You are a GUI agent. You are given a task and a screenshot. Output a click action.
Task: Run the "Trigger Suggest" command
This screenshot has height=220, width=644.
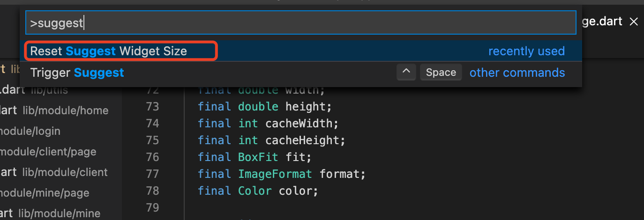tap(77, 73)
